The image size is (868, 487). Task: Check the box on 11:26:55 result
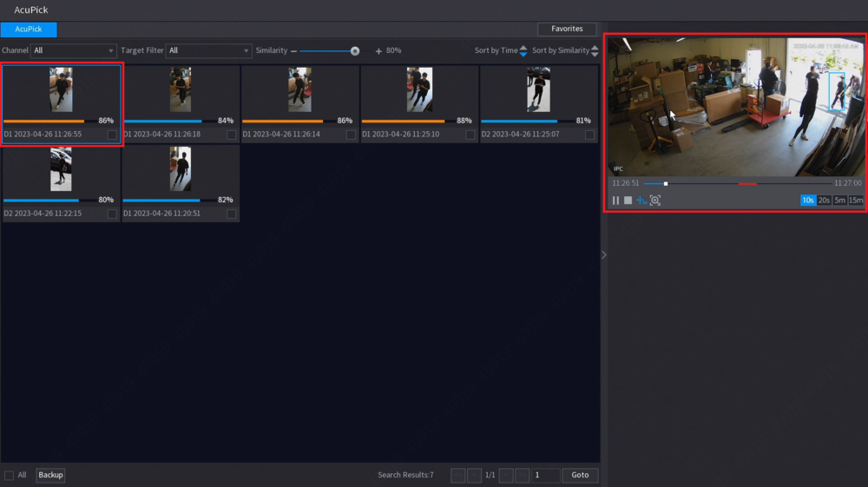coord(112,135)
